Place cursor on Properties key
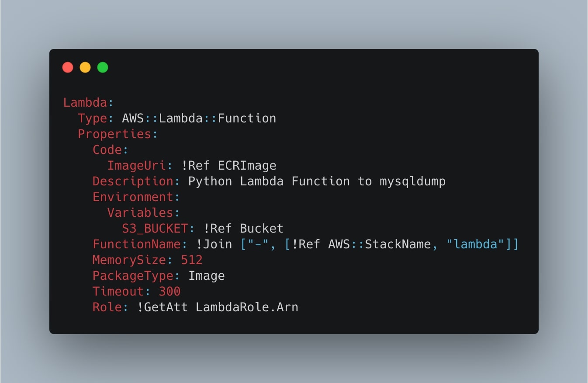The height and width of the screenshot is (383, 588). click(114, 134)
